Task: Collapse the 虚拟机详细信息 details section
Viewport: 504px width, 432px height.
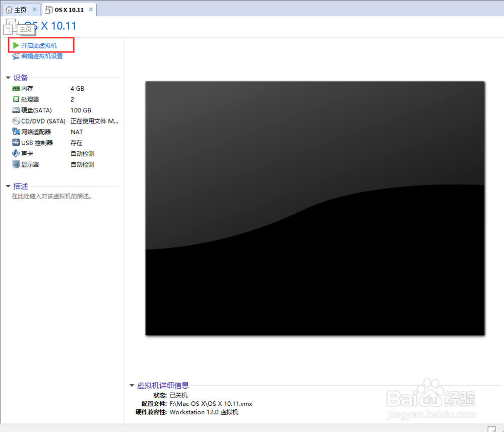Action: (x=132, y=386)
